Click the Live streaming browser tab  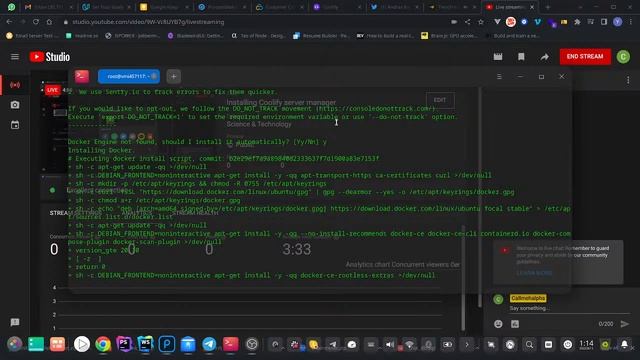(x=509, y=7)
